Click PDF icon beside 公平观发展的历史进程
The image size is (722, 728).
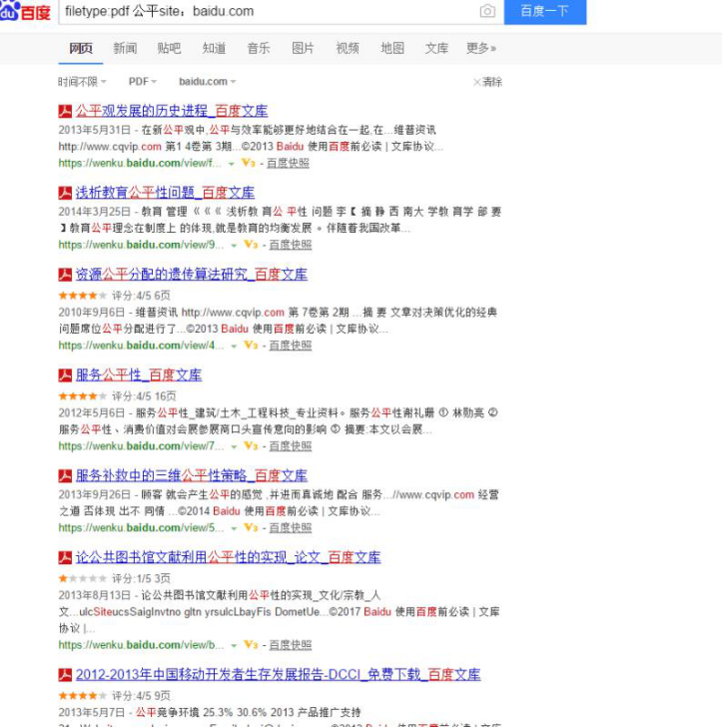click(x=65, y=112)
